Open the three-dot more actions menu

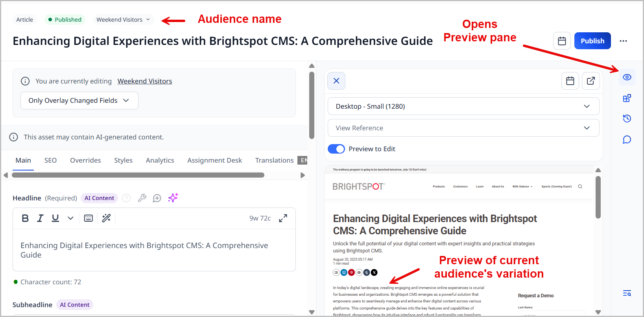pos(623,41)
